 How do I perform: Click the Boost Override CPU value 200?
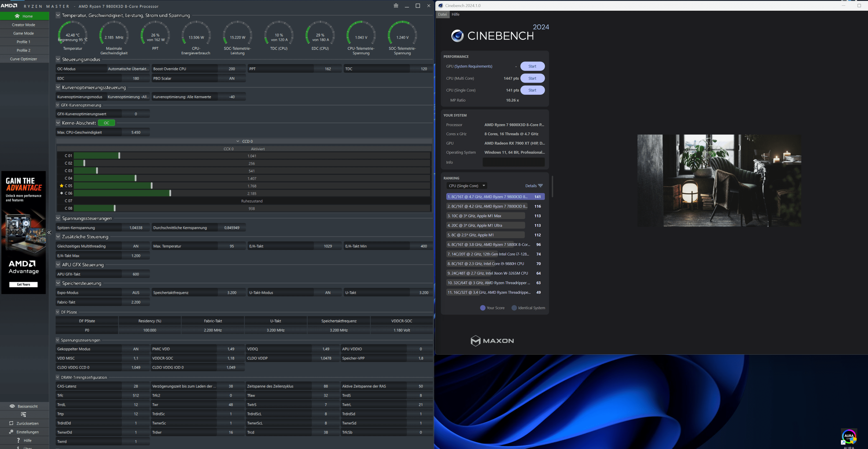(x=232, y=69)
